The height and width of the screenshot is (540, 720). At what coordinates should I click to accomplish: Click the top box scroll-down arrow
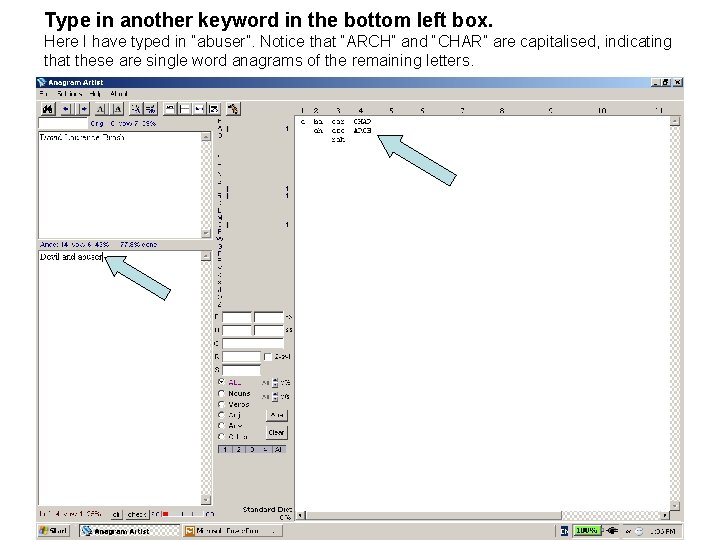tap(206, 233)
